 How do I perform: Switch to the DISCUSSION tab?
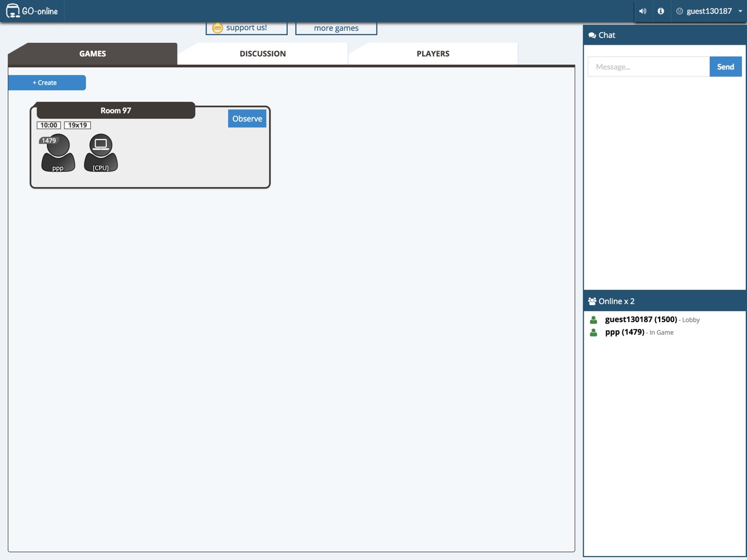(263, 53)
